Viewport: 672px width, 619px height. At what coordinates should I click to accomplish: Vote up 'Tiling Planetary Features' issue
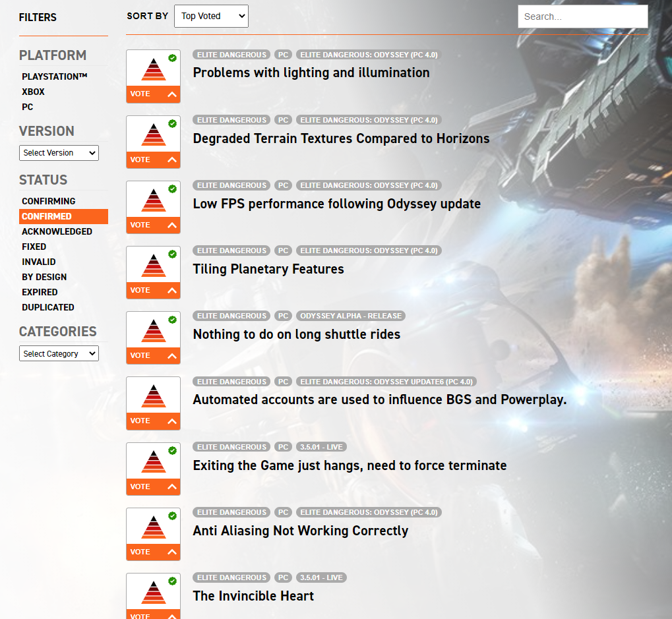tap(153, 291)
